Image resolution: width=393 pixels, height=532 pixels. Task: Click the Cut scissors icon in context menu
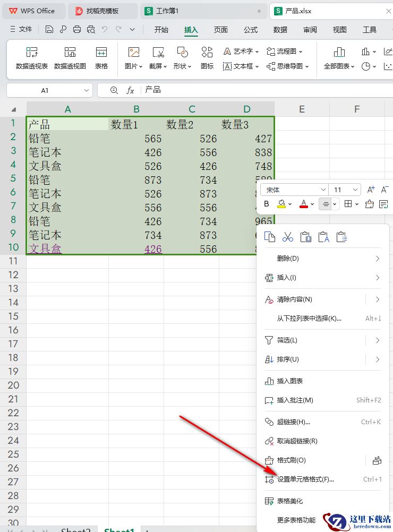pyautogui.click(x=287, y=237)
